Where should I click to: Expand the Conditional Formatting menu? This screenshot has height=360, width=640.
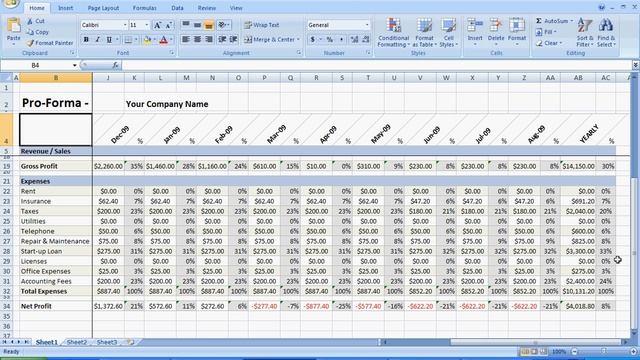393,33
